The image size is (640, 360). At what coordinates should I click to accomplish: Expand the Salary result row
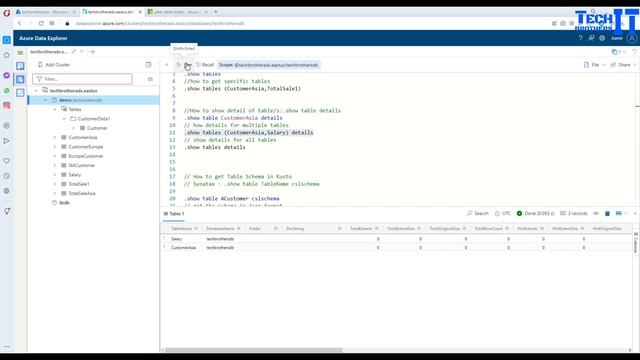click(x=164, y=238)
